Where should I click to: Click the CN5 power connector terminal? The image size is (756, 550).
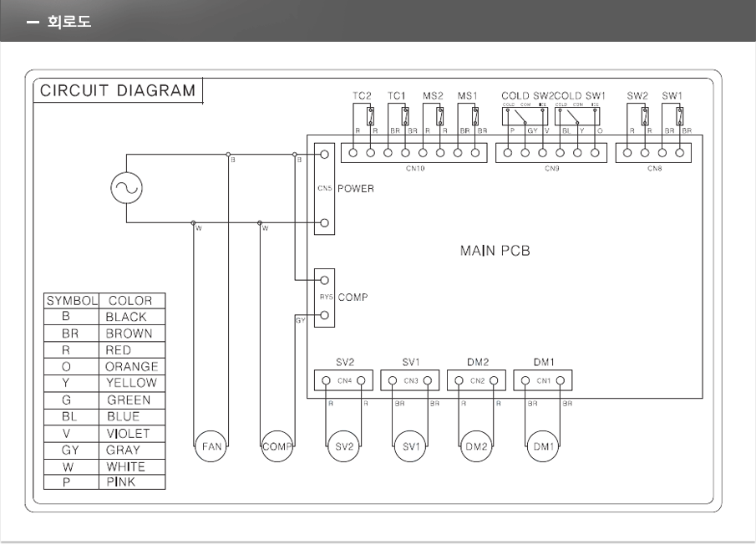click(323, 189)
